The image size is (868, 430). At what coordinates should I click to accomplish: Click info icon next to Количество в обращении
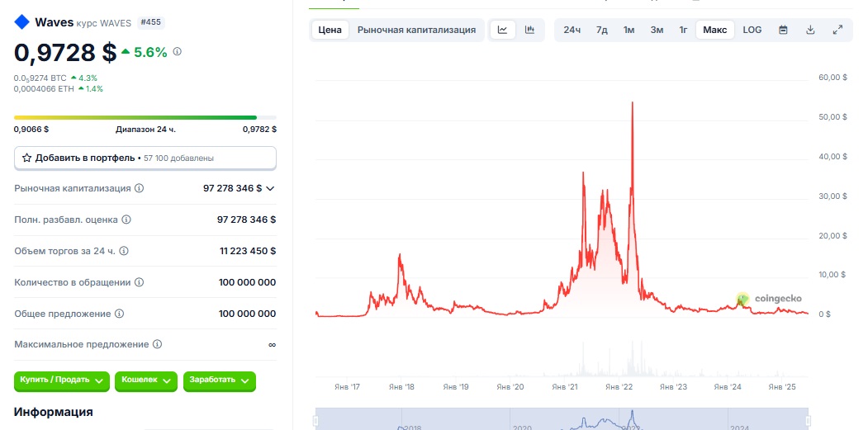(x=139, y=282)
